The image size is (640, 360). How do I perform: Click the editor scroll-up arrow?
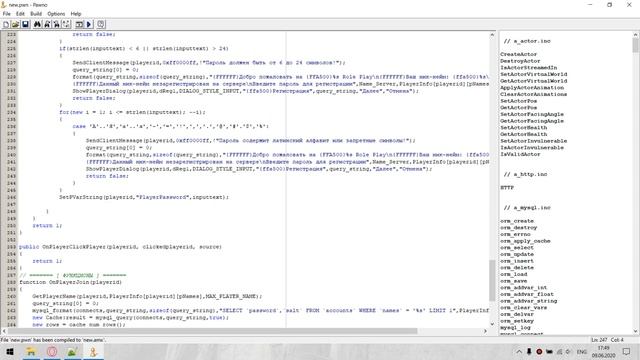(x=492, y=35)
